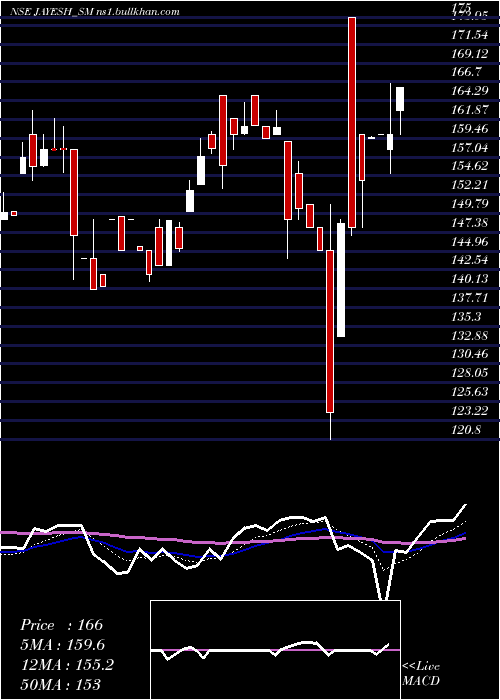Click the 125.63 price axis label

point(469,392)
